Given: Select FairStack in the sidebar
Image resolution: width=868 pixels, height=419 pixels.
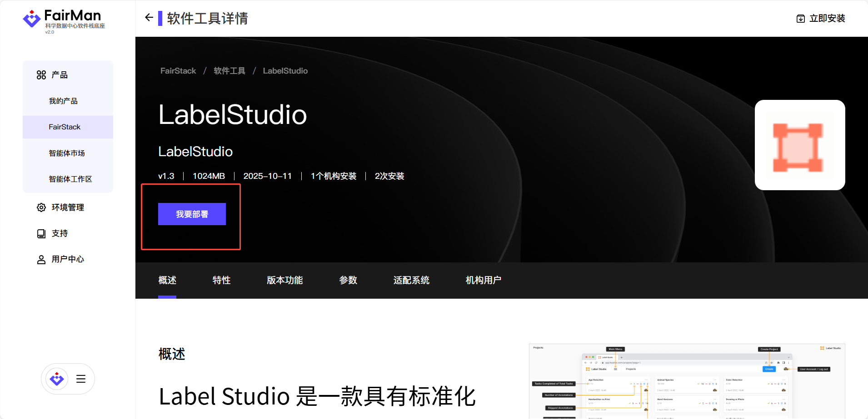Looking at the screenshot, I should pos(65,127).
